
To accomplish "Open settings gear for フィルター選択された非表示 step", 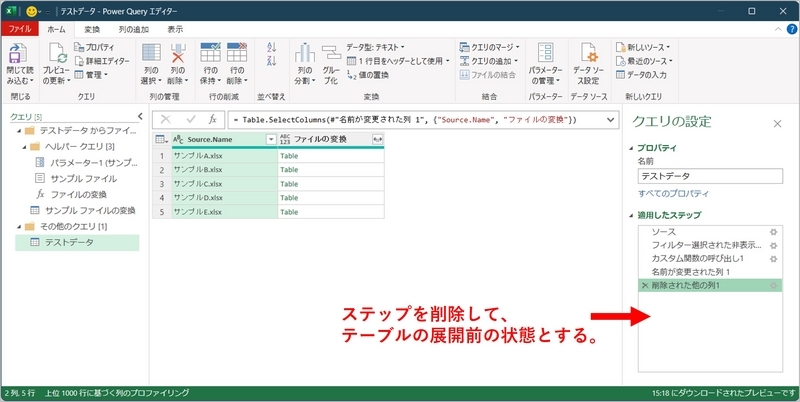I will click(773, 245).
